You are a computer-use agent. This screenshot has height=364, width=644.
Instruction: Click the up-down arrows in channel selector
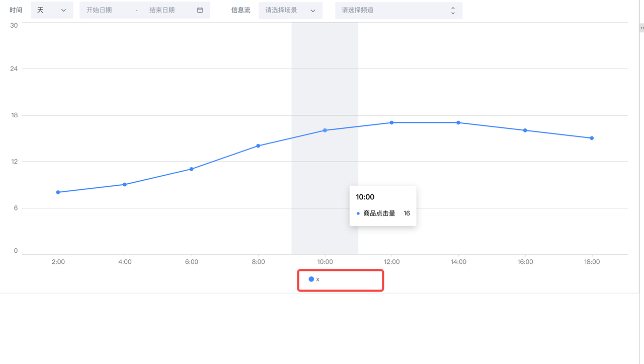point(453,10)
